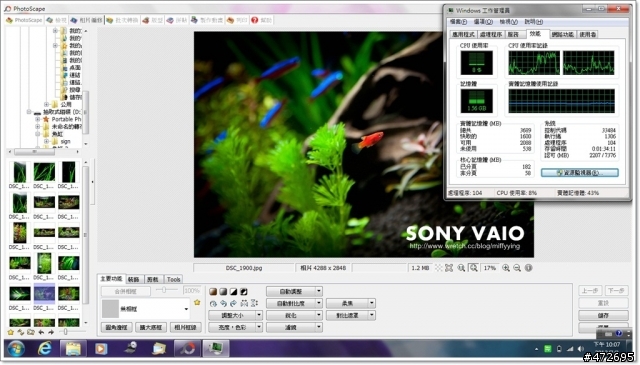
Task: Toggle the checkered transparency background icon
Action: [x=438, y=268]
